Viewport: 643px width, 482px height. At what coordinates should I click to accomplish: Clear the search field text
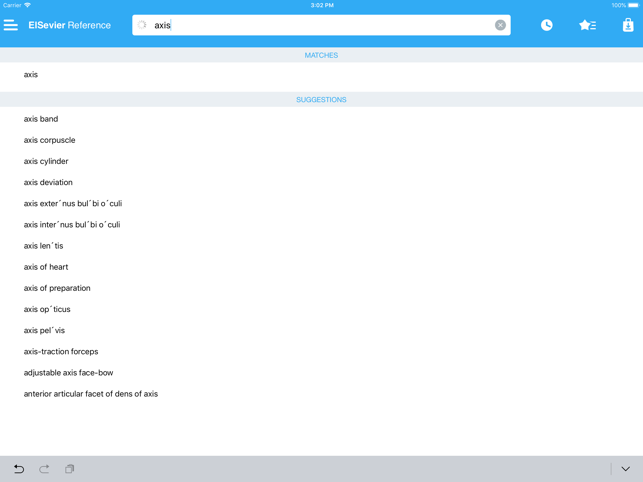tap(500, 25)
